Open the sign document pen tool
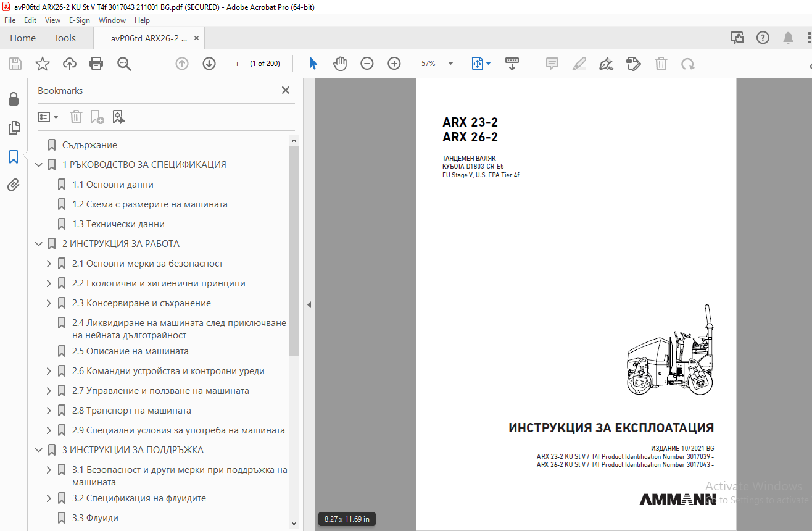 pyautogui.click(x=606, y=64)
